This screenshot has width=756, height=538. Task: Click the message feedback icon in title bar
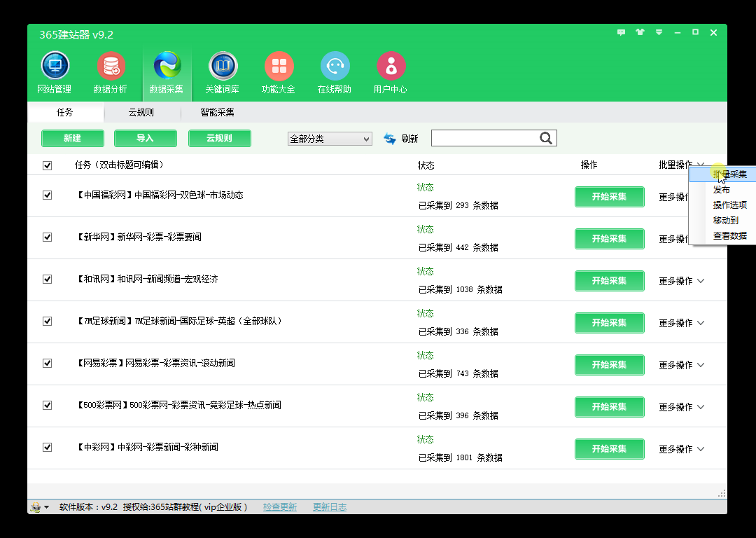tap(621, 32)
